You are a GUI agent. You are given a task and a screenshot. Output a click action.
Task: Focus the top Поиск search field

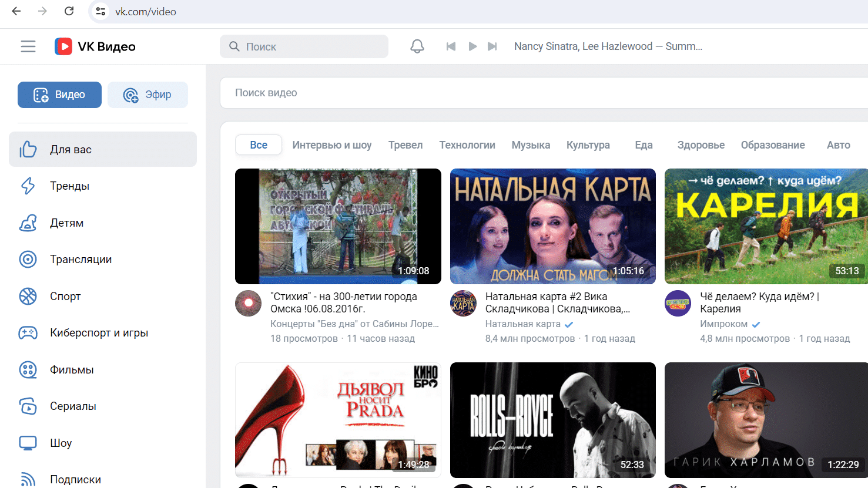point(304,46)
